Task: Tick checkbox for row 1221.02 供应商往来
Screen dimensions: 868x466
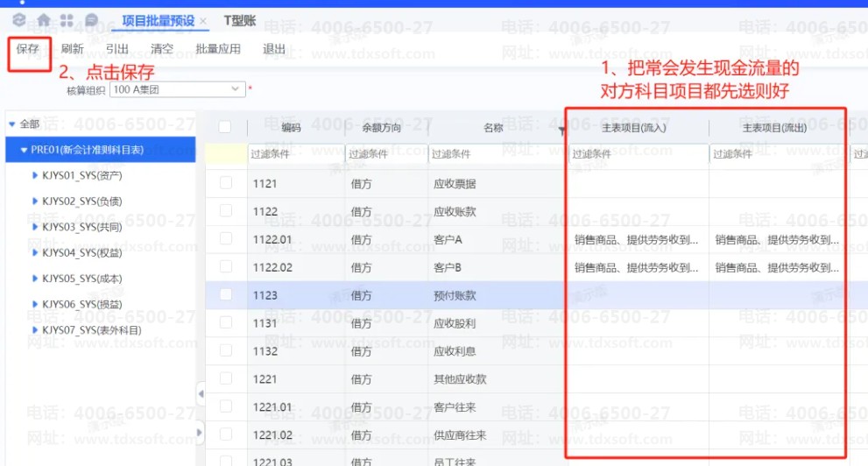Action: 226,434
